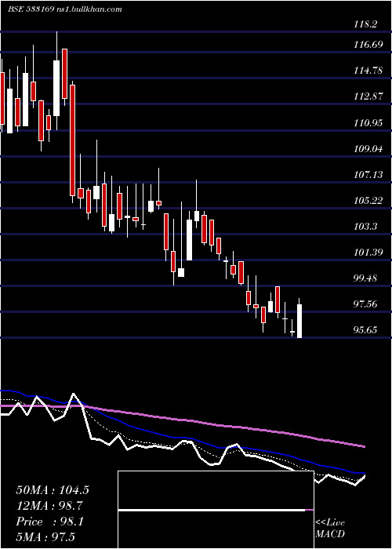Click the 5MA : 97.5 readout

point(45,537)
